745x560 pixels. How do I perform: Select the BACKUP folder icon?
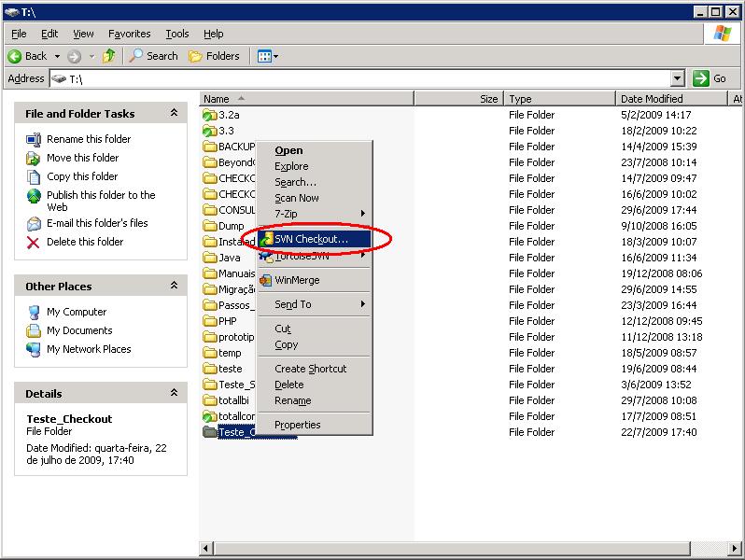(209, 147)
